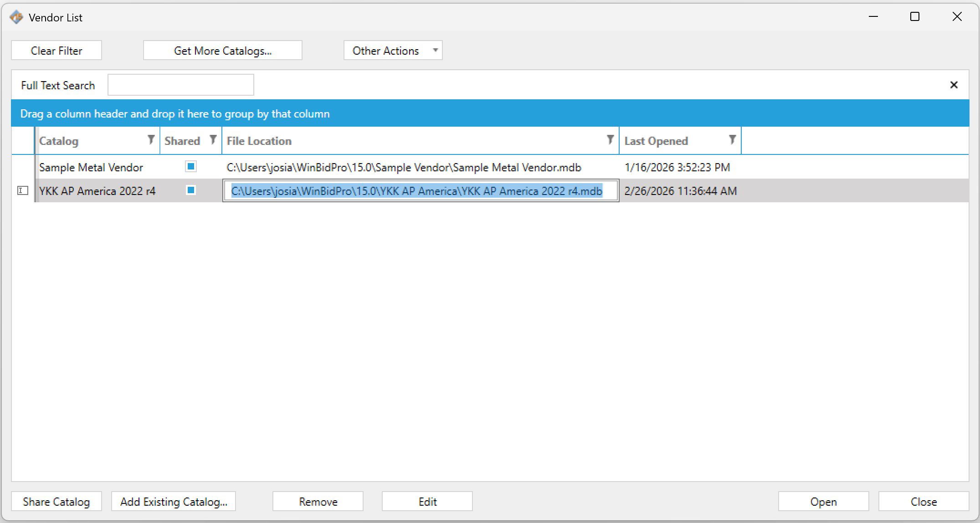Click the Edit button
Screen dimensions: 980x523
point(426,501)
